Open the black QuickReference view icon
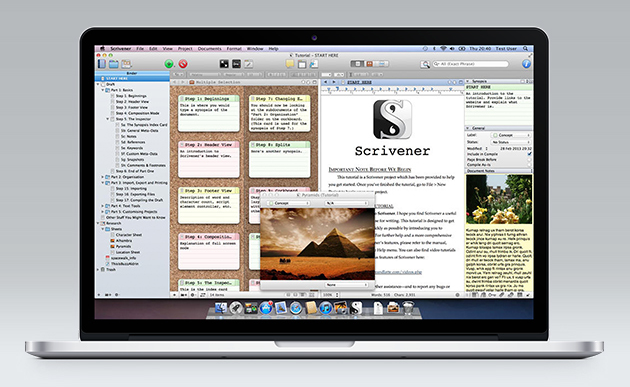The height and width of the screenshot is (387, 630). (224, 63)
